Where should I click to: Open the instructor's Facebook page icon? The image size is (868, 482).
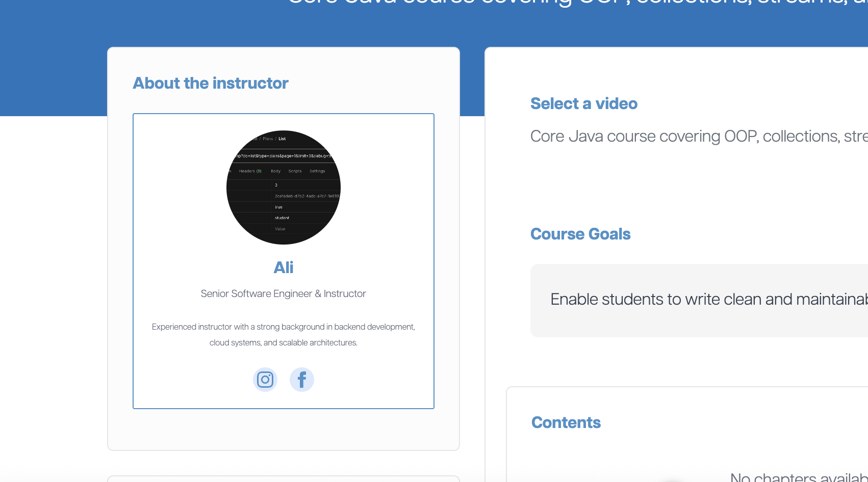pyautogui.click(x=302, y=380)
